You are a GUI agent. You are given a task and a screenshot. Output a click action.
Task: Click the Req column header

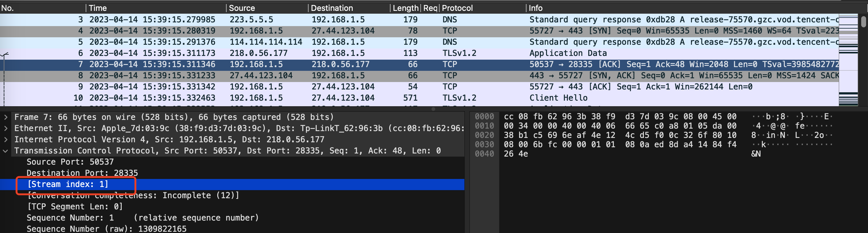[x=430, y=8]
